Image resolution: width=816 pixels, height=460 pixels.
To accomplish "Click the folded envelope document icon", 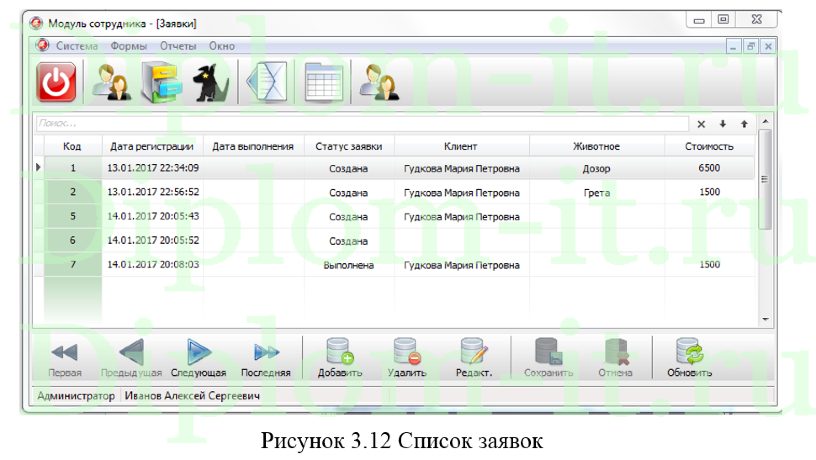I will click(266, 82).
